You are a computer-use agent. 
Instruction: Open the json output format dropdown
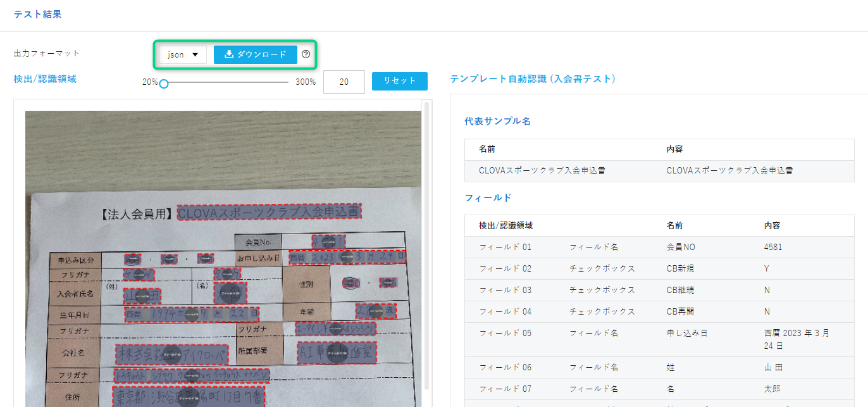pos(183,54)
